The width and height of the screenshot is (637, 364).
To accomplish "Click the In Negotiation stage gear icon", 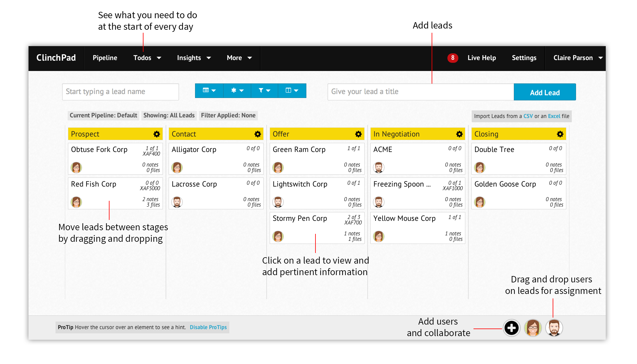I will click(x=459, y=134).
